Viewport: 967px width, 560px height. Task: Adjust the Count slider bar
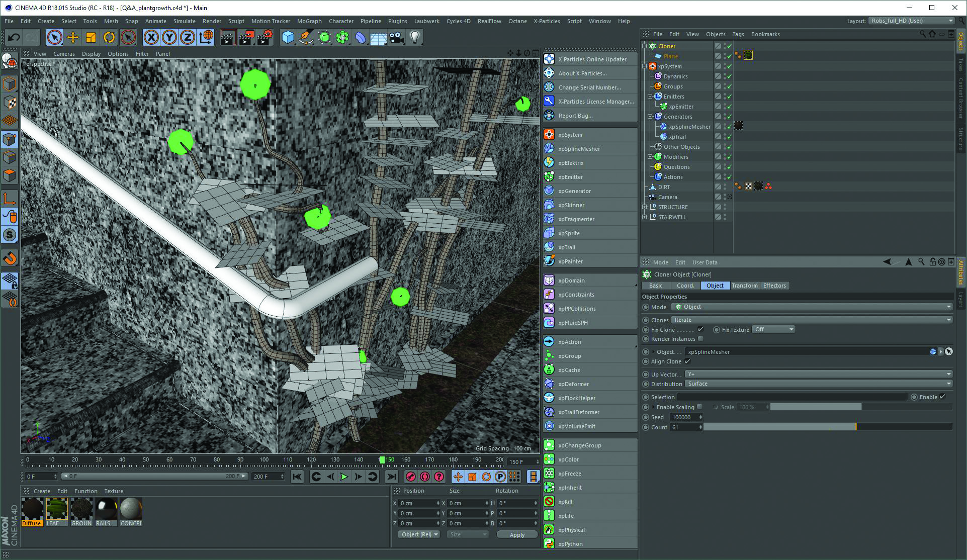coord(828,427)
